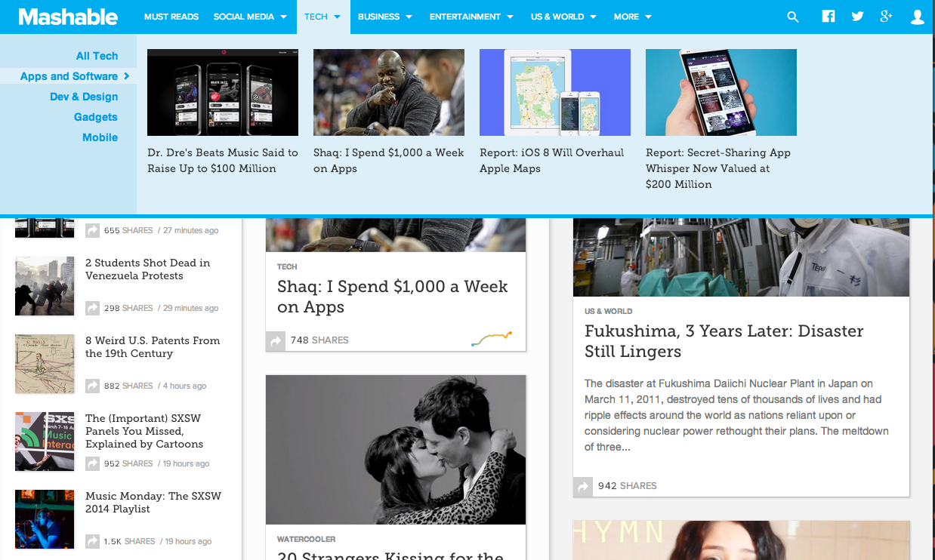Open Whisper valued at $200 Million link

718,168
